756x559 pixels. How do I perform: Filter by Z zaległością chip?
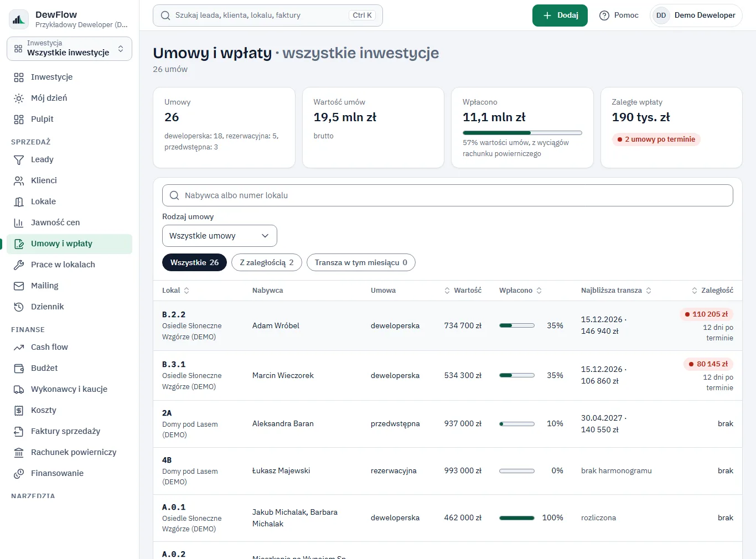(x=267, y=262)
